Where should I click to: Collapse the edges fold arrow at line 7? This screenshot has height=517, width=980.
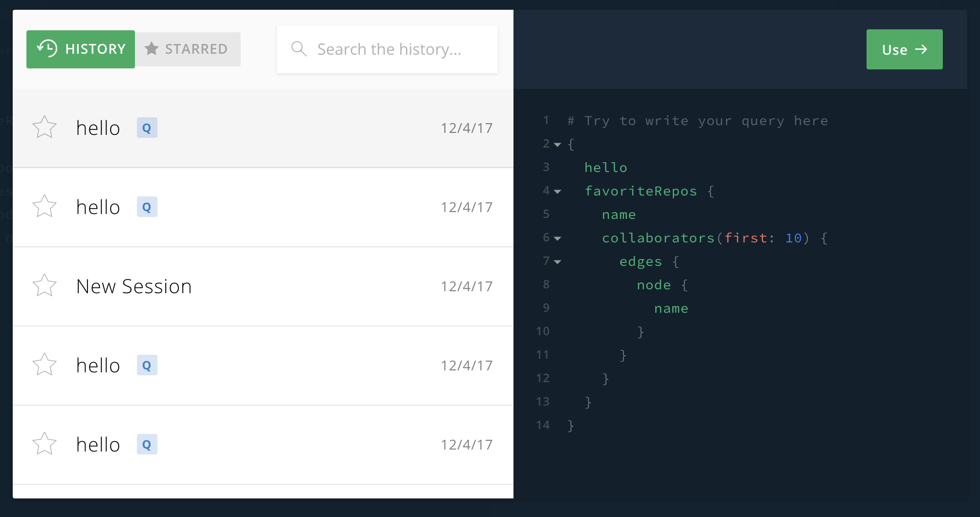(x=557, y=262)
